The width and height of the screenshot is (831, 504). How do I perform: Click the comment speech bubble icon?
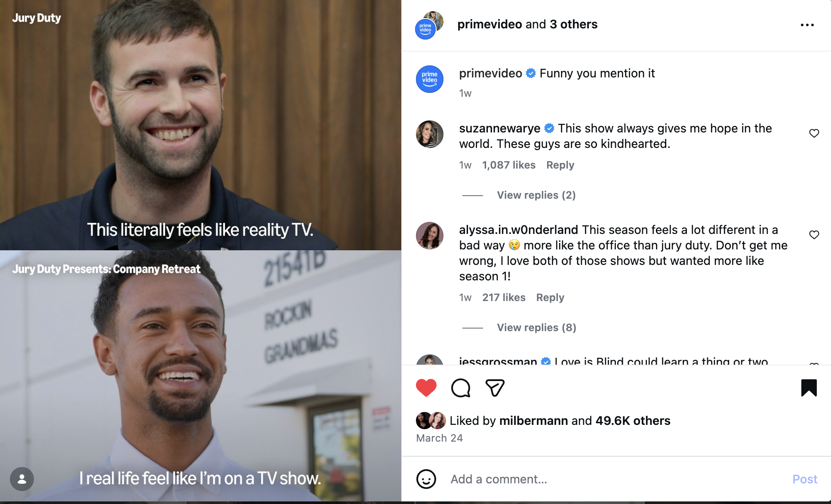pyautogui.click(x=461, y=388)
